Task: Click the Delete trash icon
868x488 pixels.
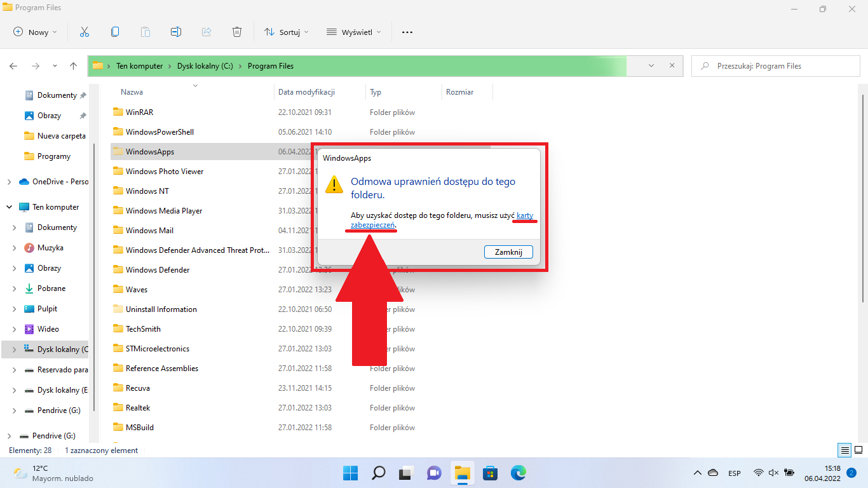Action: click(x=237, y=32)
